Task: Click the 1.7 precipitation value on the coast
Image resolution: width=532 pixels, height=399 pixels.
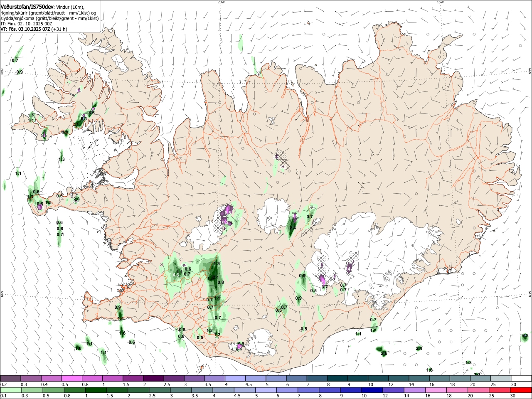Action: pyautogui.click(x=373, y=331)
